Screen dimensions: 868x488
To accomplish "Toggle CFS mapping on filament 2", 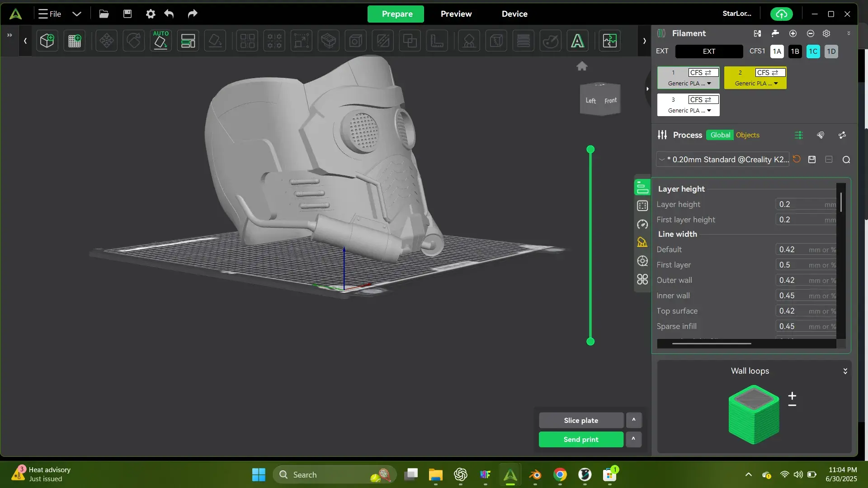I will (x=770, y=73).
